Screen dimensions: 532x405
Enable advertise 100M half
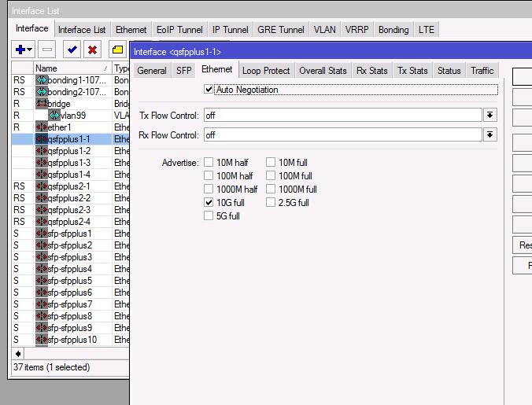[209, 175]
